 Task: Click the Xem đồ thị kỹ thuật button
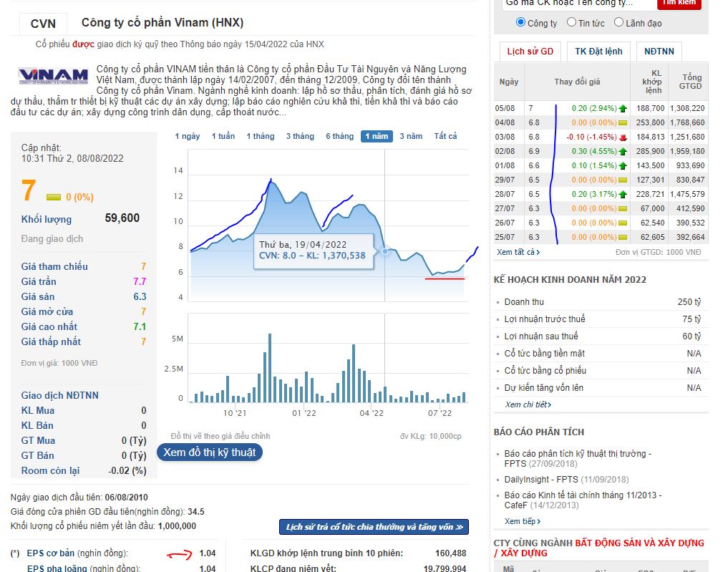coord(210,452)
